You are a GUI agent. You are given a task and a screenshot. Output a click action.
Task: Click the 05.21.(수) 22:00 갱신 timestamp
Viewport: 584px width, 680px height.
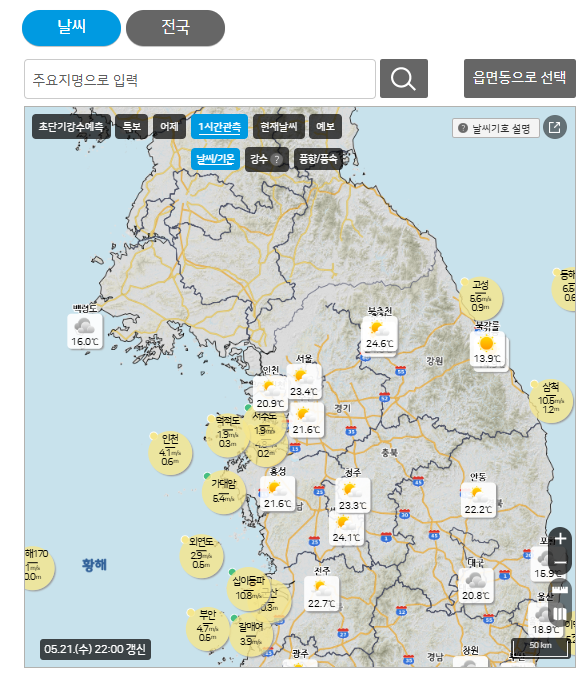pyautogui.click(x=95, y=649)
